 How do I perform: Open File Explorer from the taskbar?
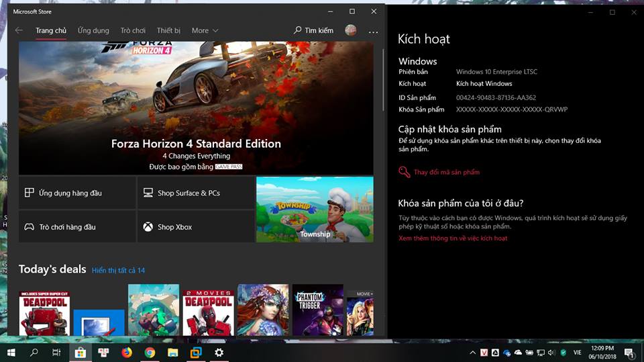[x=173, y=353]
